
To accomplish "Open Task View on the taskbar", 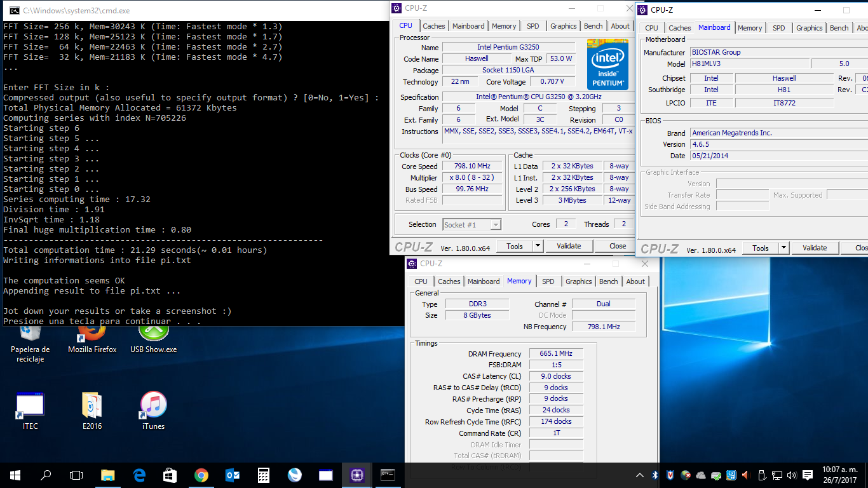I will tap(76, 475).
